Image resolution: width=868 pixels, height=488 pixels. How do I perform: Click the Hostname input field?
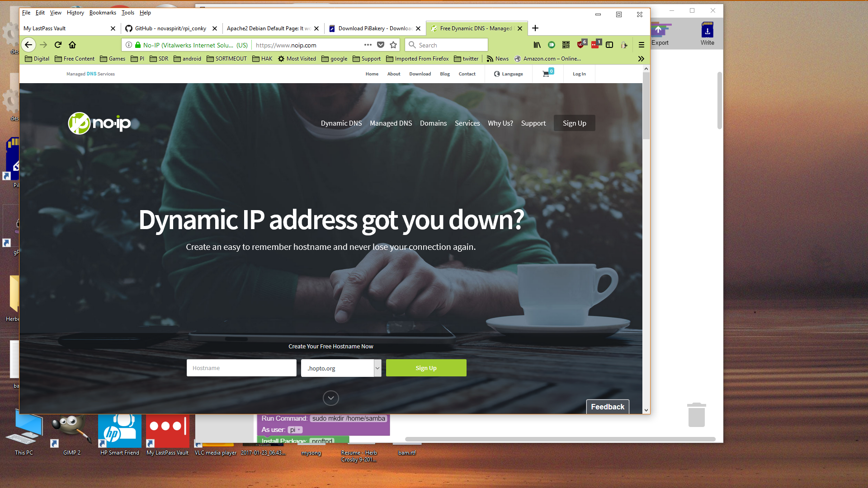[x=241, y=368]
